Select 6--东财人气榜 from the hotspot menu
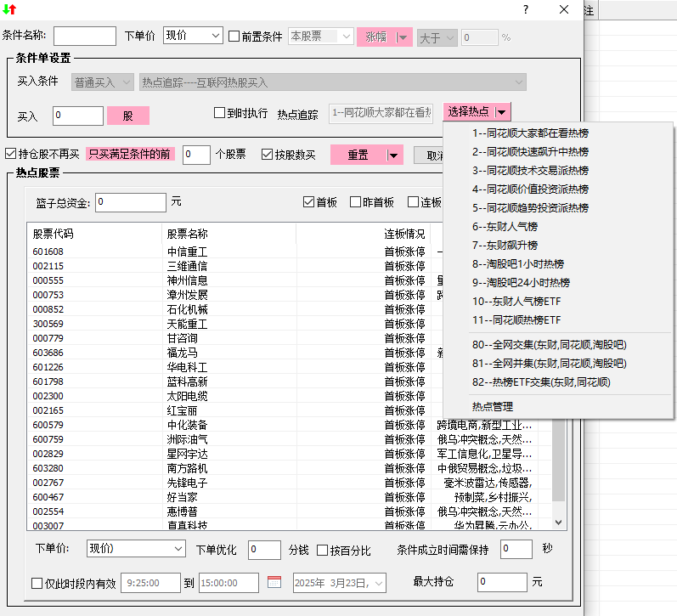 (x=505, y=227)
